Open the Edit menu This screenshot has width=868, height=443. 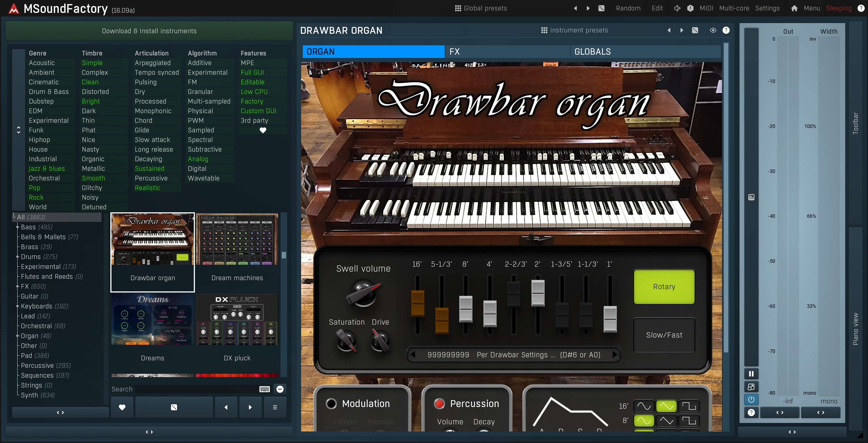point(657,8)
